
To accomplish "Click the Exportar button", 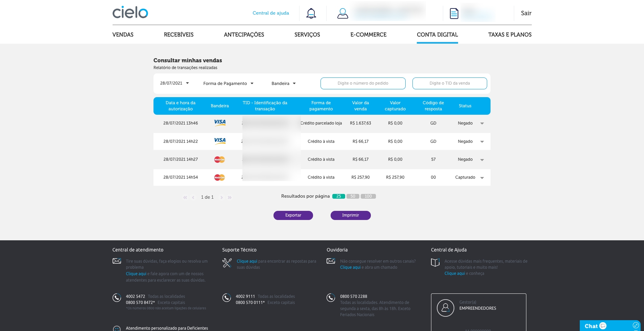I will click(293, 215).
